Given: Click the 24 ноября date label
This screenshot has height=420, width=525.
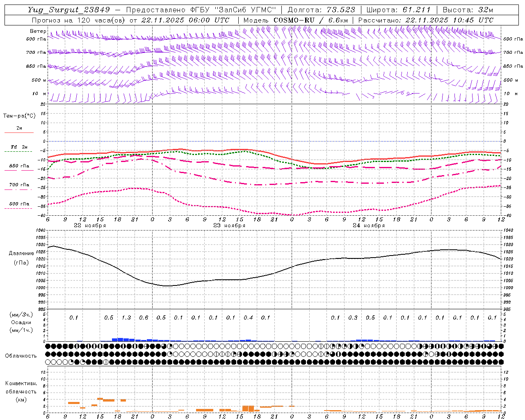Looking at the screenshot, I should coord(369,226).
